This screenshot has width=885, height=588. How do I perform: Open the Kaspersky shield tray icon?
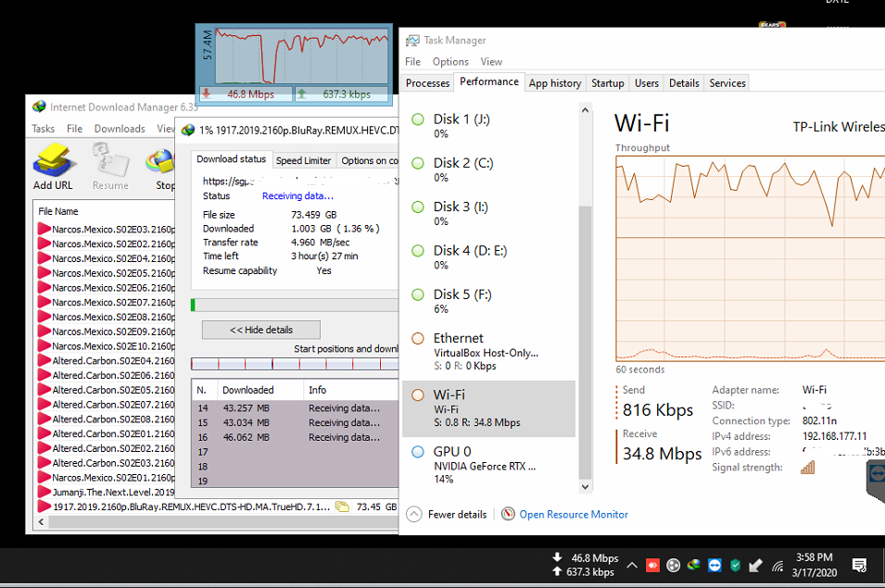pyautogui.click(x=736, y=565)
